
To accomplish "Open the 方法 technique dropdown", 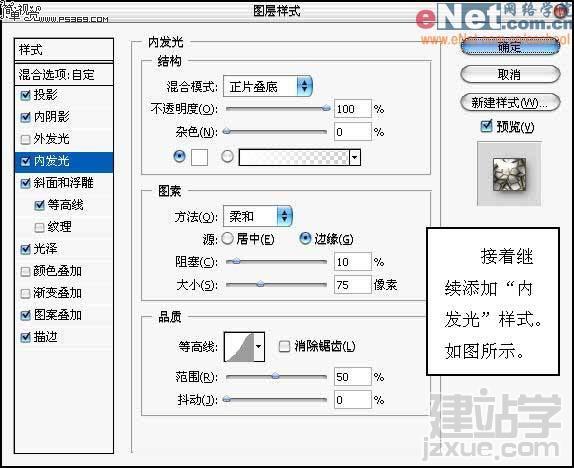I will [258, 216].
